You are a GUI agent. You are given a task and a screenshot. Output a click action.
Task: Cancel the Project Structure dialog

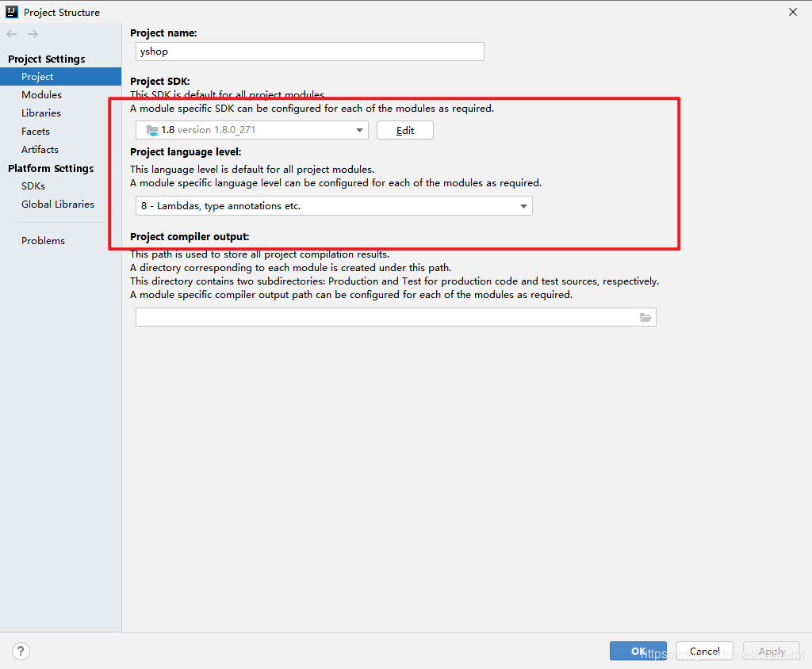tap(704, 651)
